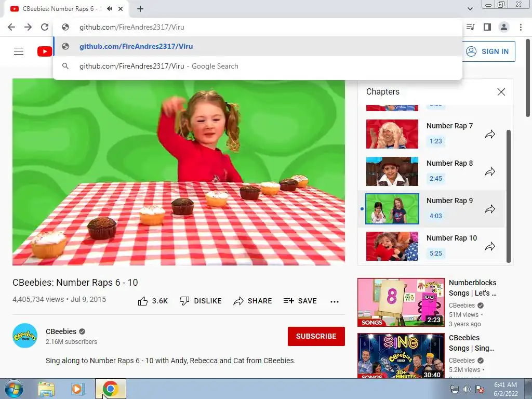Jump to Number Rap 7 chapter
532x399 pixels.
pos(449,126)
